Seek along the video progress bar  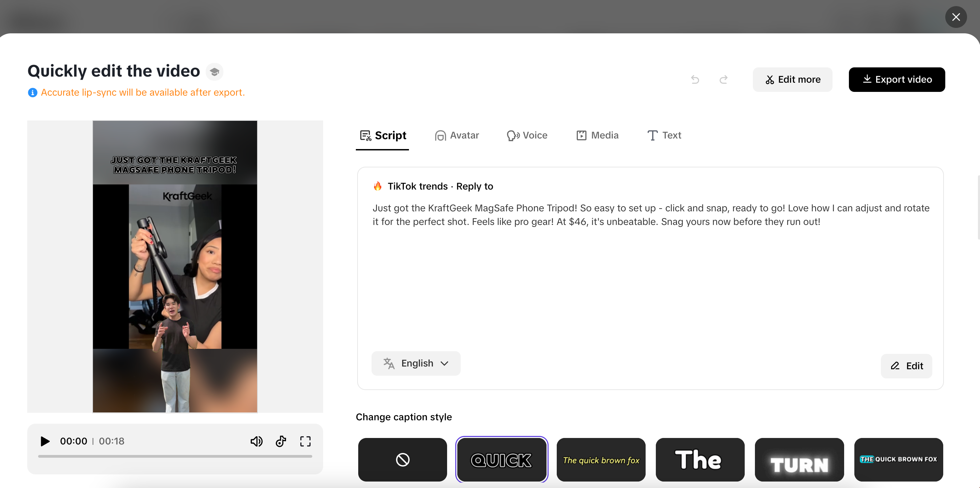point(175,456)
